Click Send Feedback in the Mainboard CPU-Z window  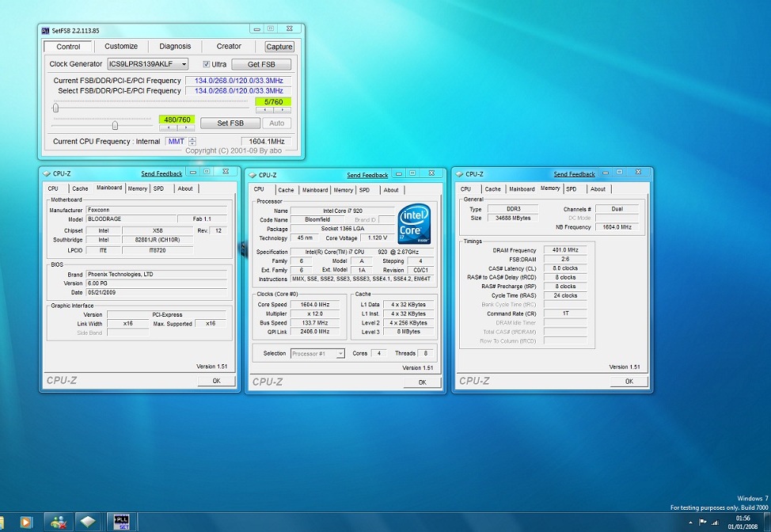click(161, 173)
